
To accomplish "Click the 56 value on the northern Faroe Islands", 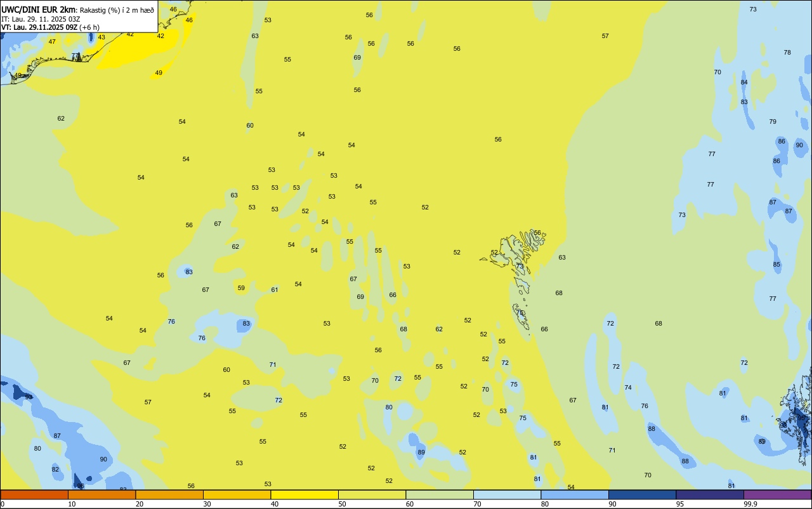I will click(537, 233).
